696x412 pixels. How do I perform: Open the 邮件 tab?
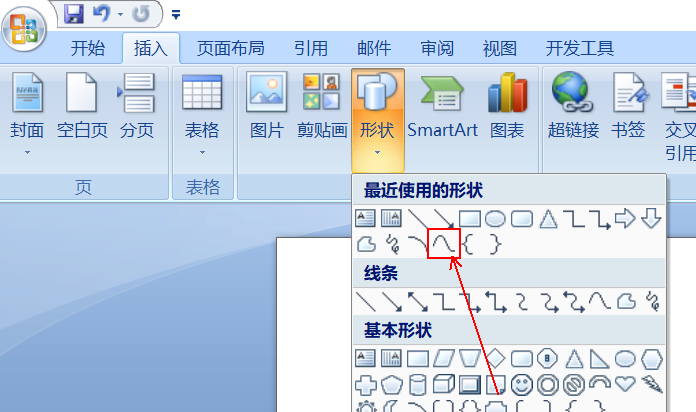click(374, 48)
